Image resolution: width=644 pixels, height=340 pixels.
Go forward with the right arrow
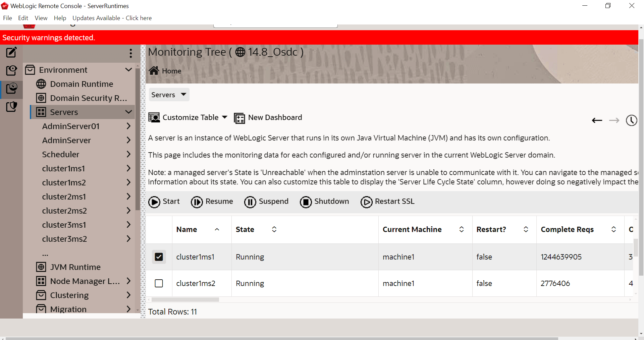point(614,120)
